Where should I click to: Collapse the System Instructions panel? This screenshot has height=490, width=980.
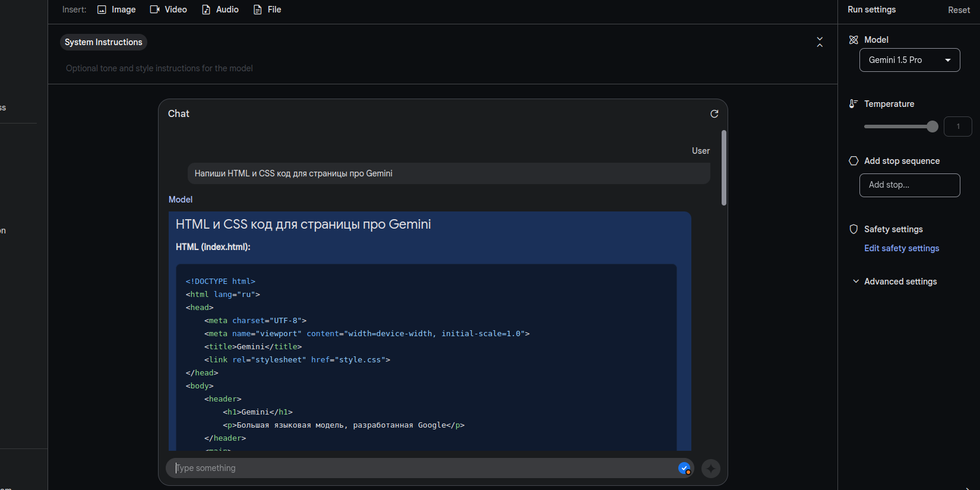[x=820, y=42]
